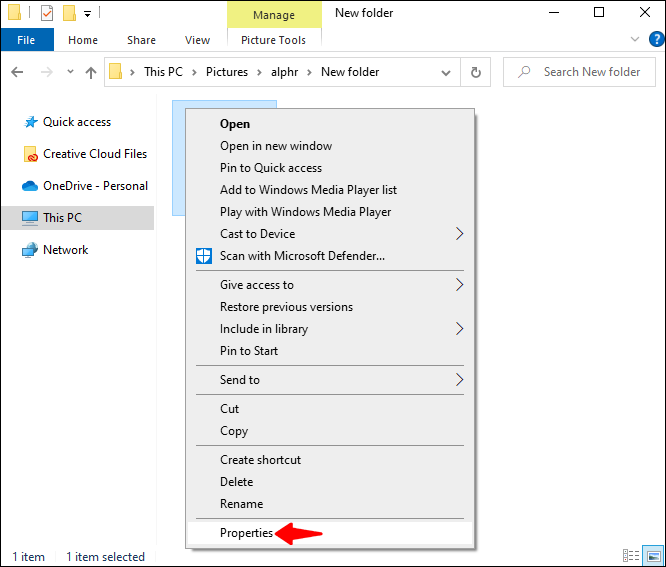Open the Customize Quick Access Toolbar dropdown
Viewport: 666px width, 567px height.
87,14
